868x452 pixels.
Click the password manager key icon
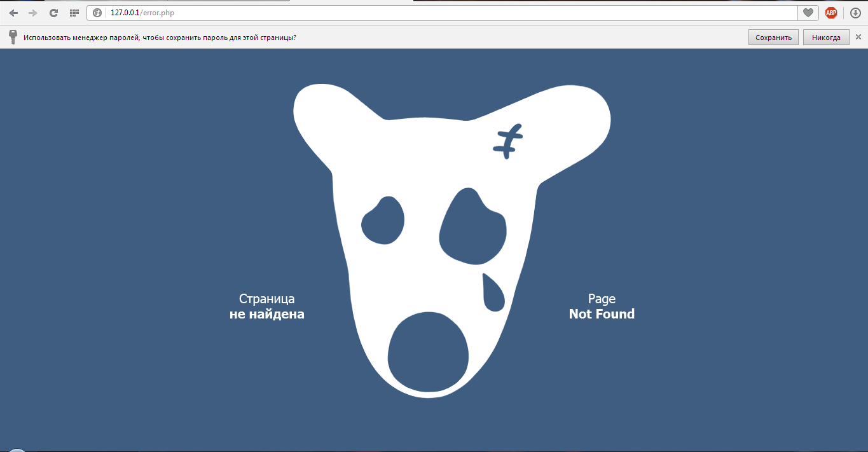coord(12,37)
